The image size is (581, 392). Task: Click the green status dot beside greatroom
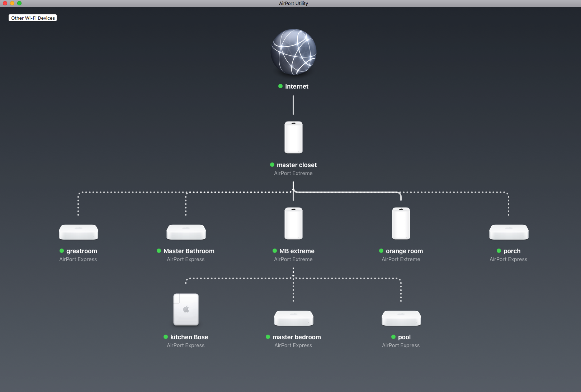click(62, 251)
